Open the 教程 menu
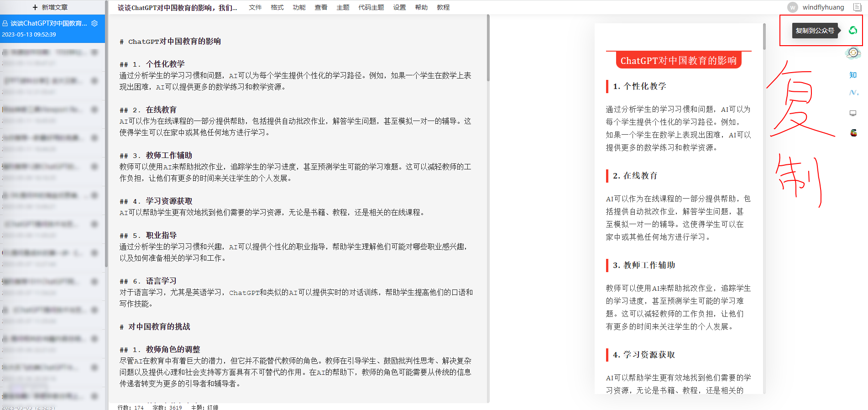This screenshot has width=868, height=410. [x=443, y=7]
